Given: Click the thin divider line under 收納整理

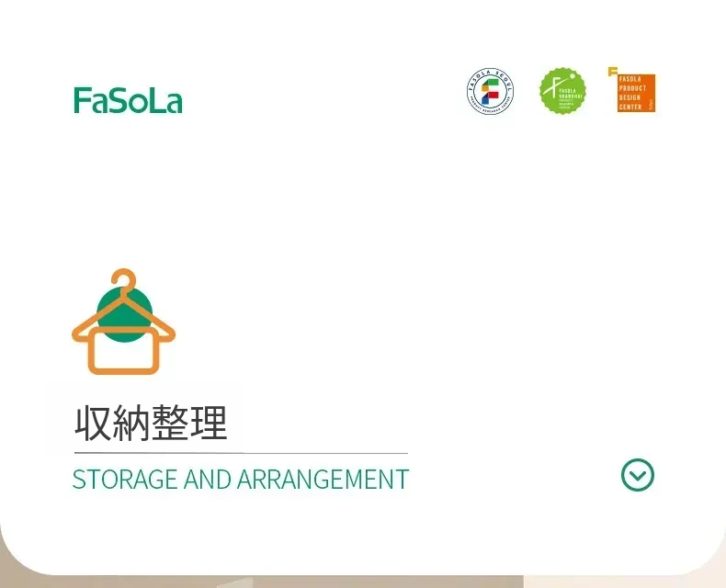Looking at the screenshot, I should pos(241,453).
